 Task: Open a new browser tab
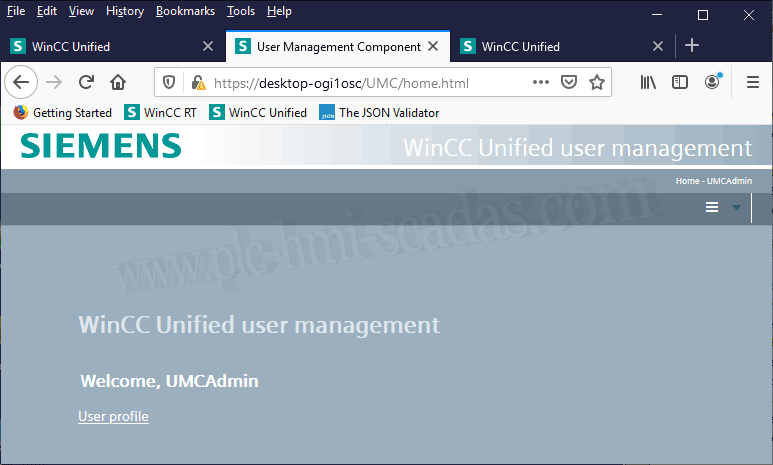[692, 46]
